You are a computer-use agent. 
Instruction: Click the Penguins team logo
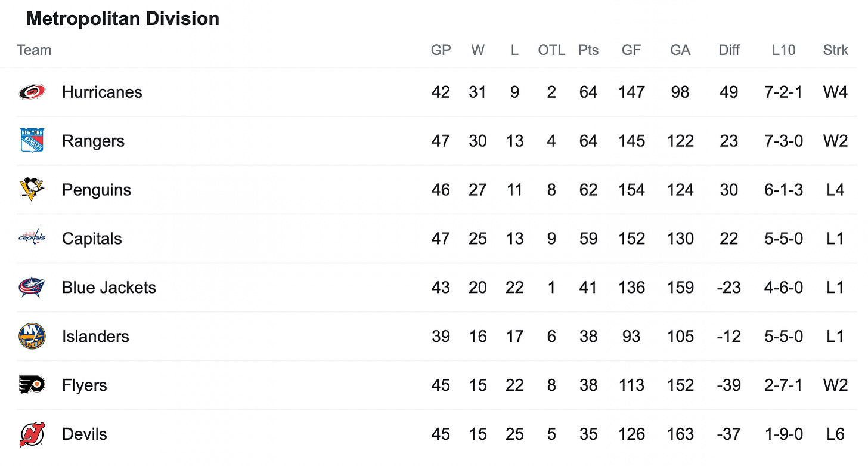(32, 190)
